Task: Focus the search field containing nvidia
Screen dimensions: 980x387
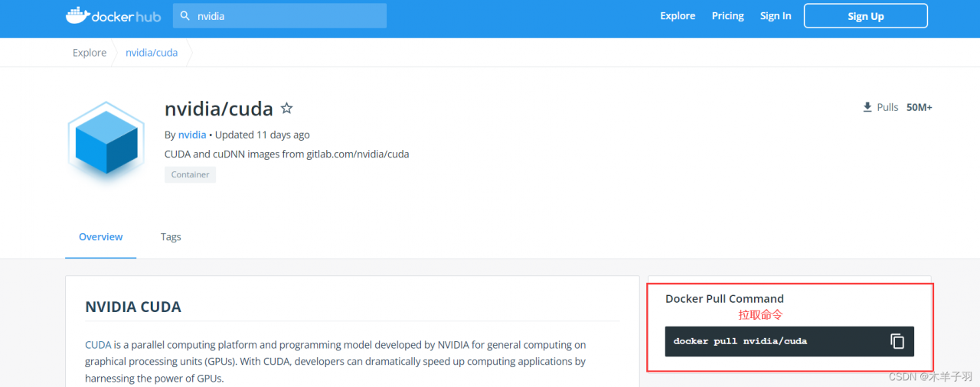Action: coord(279,15)
